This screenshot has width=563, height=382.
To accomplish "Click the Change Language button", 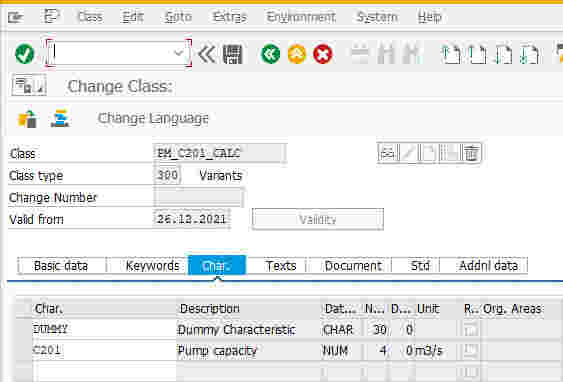I will (153, 118).
